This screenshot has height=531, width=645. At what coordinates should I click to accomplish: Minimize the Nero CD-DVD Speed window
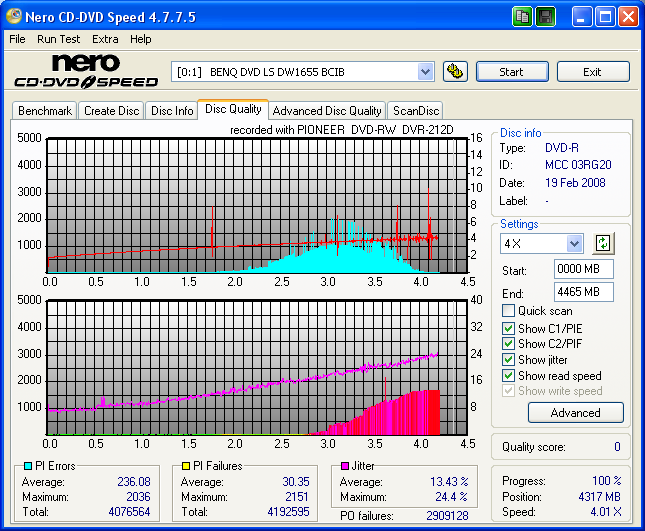(x=582, y=17)
